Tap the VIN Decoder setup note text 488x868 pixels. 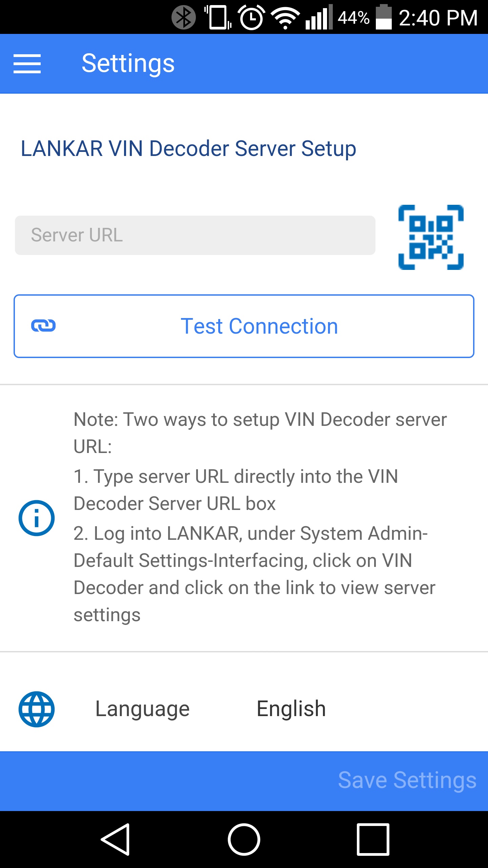[260, 517]
